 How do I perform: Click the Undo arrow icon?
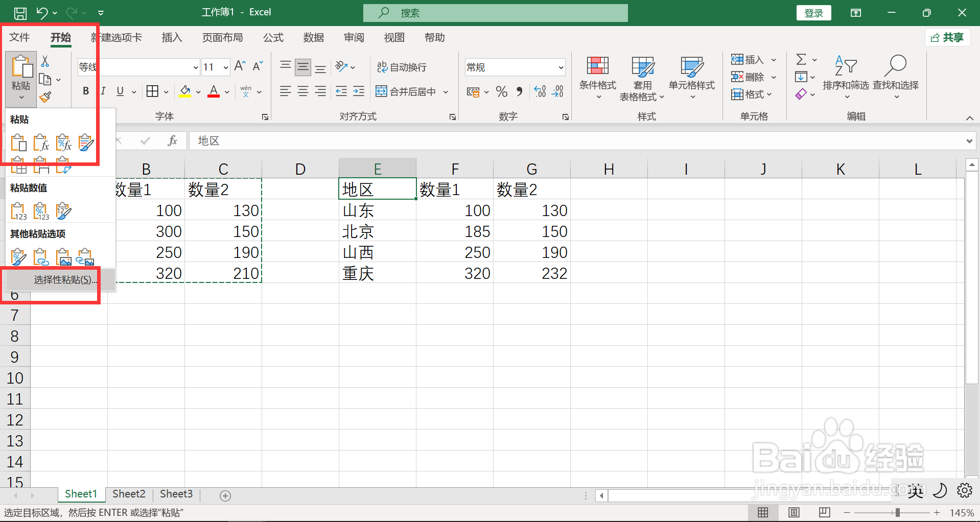[42, 13]
